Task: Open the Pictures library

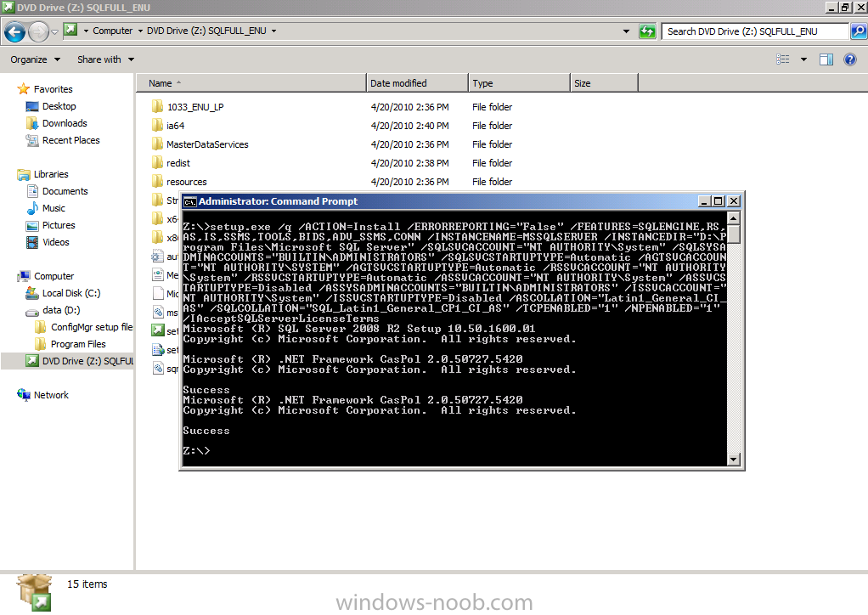Action: 58,225
